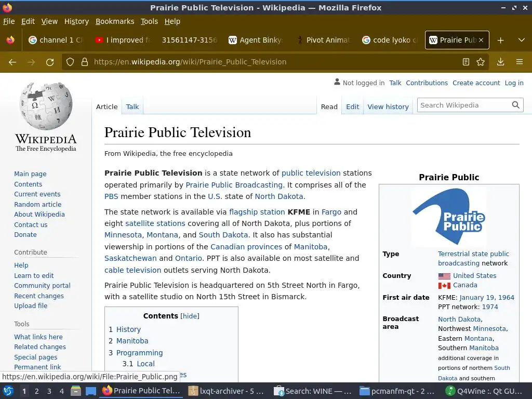Image resolution: width=532 pixels, height=399 pixels.
Task: Jump to Manitoba contents entry
Action: (x=132, y=341)
